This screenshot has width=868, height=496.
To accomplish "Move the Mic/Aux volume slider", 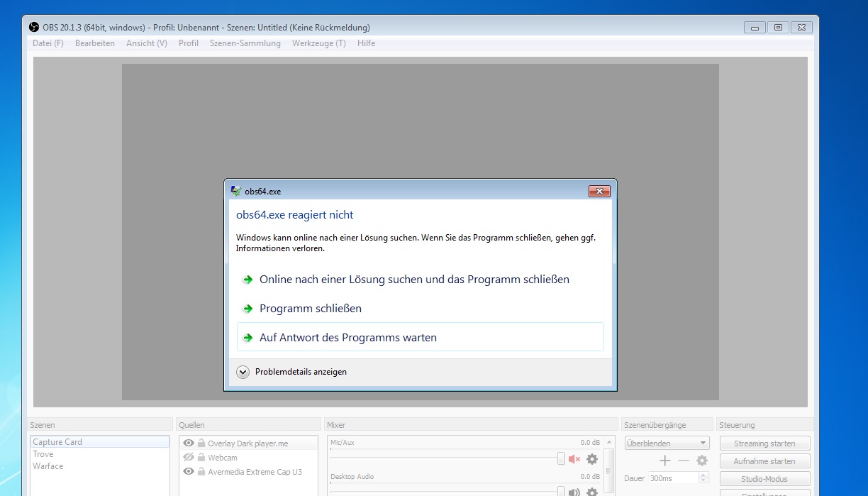I will pyautogui.click(x=561, y=458).
